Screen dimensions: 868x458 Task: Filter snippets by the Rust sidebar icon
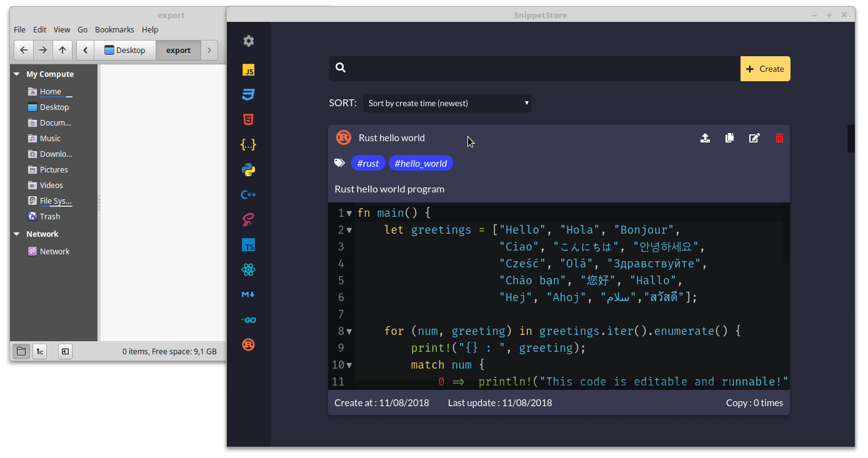point(249,345)
